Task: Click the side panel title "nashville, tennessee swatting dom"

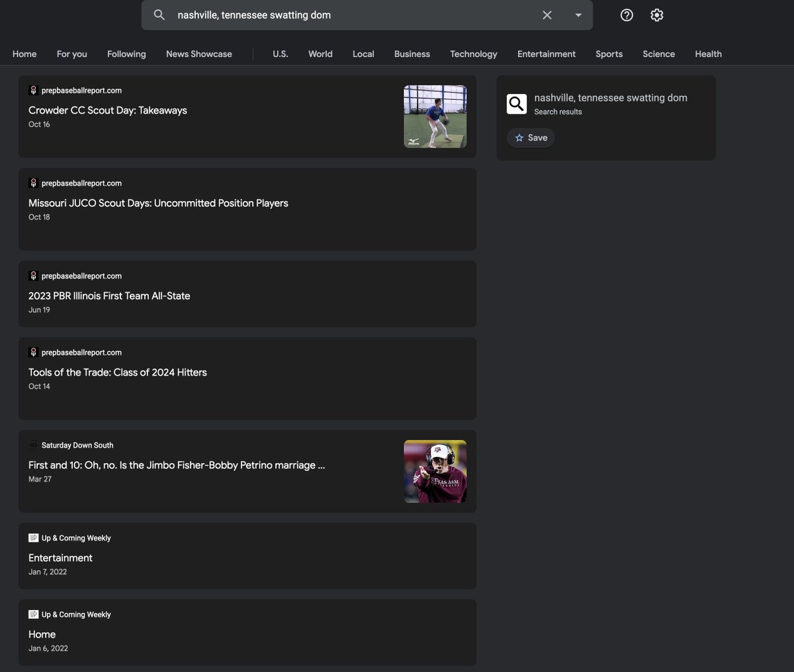Action: click(x=611, y=98)
